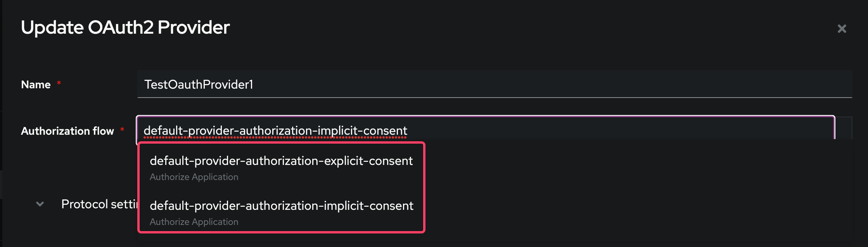Click the Update OAuth2 Provider title
Viewport: 868px width, 247px height.
tap(125, 27)
